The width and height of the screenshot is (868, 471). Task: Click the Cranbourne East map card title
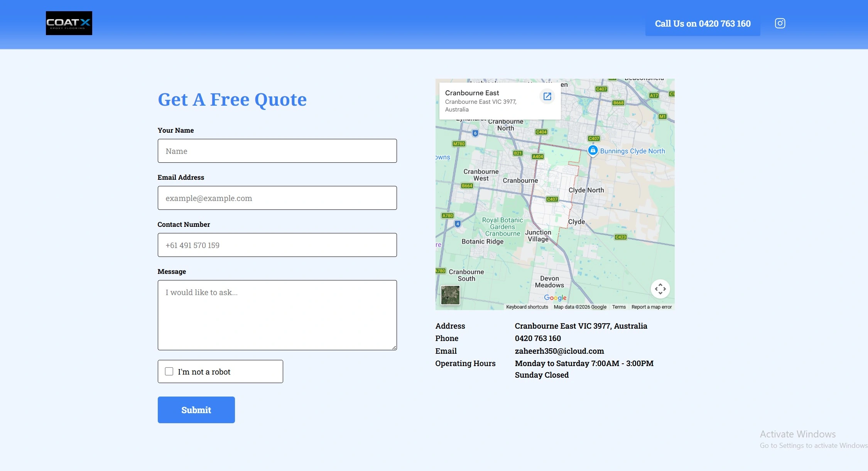pos(472,93)
